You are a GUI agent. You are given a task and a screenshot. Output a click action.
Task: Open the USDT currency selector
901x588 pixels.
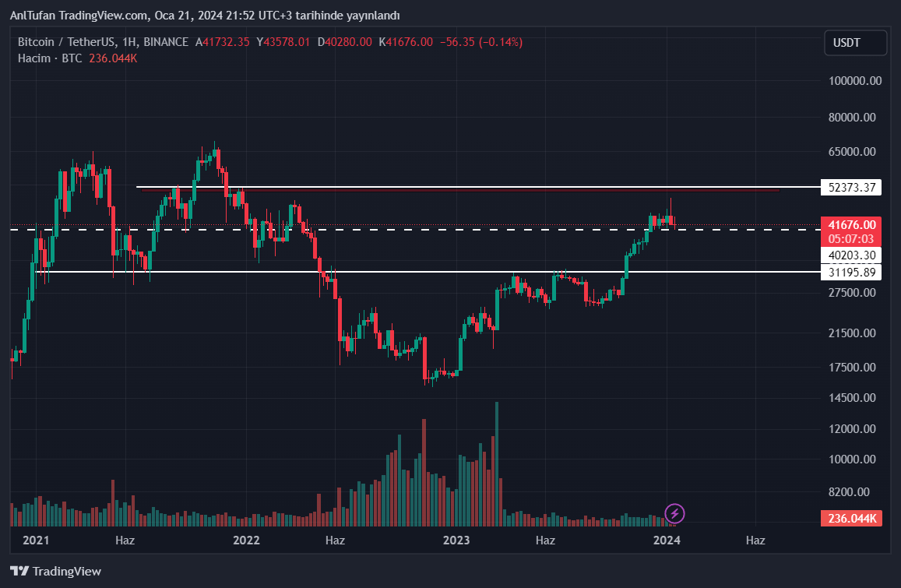click(x=855, y=43)
